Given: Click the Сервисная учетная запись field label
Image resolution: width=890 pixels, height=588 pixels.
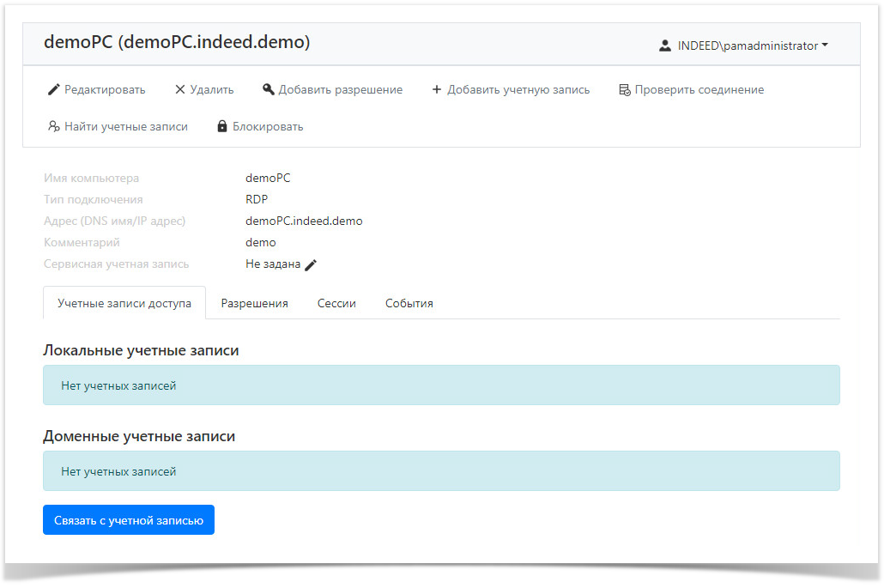Looking at the screenshot, I should coord(117,264).
